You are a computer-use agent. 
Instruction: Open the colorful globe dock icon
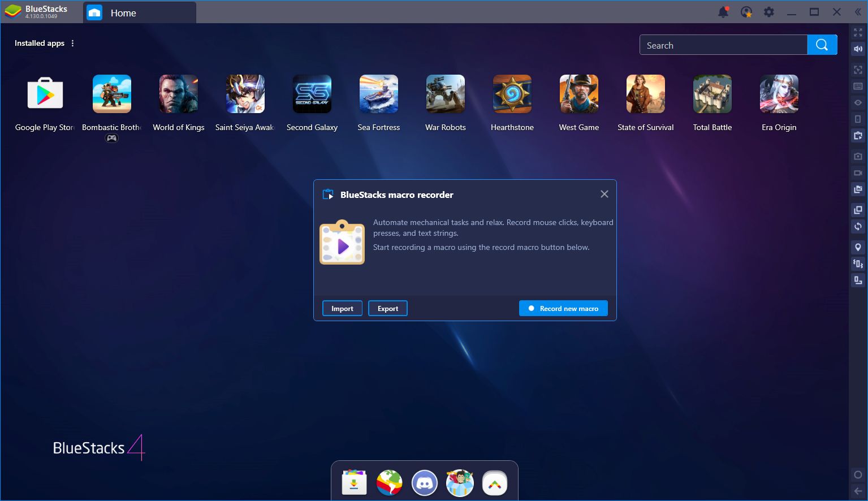pos(390,483)
